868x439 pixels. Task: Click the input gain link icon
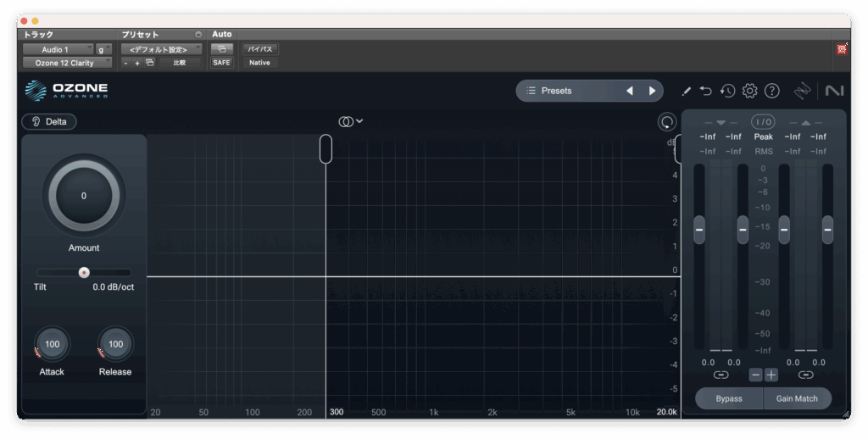pyautogui.click(x=721, y=375)
